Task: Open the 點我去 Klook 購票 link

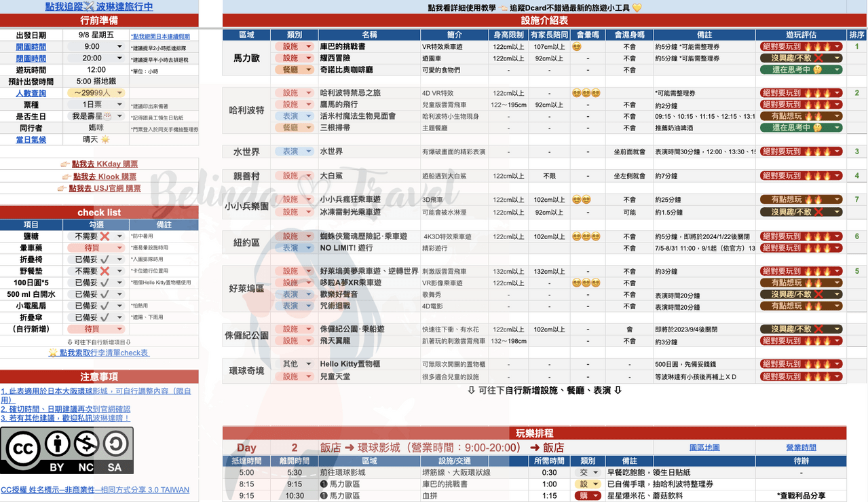Action: coord(105,177)
